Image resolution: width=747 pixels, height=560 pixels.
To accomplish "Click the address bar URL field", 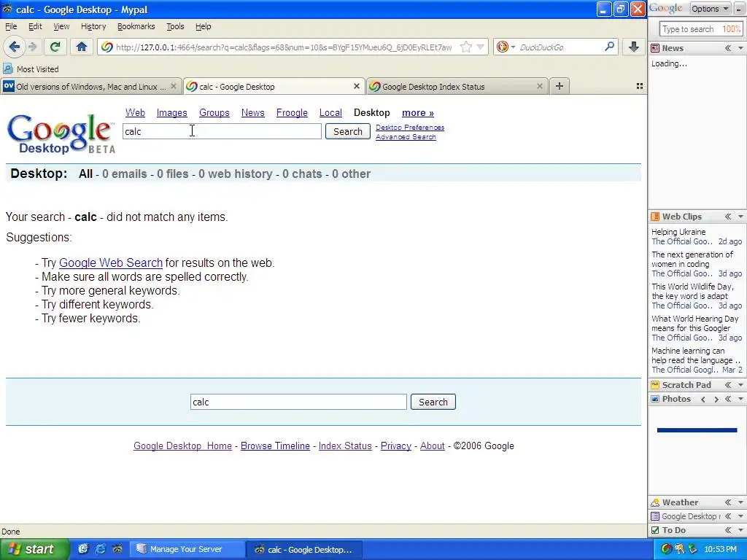I will click(284, 47).
